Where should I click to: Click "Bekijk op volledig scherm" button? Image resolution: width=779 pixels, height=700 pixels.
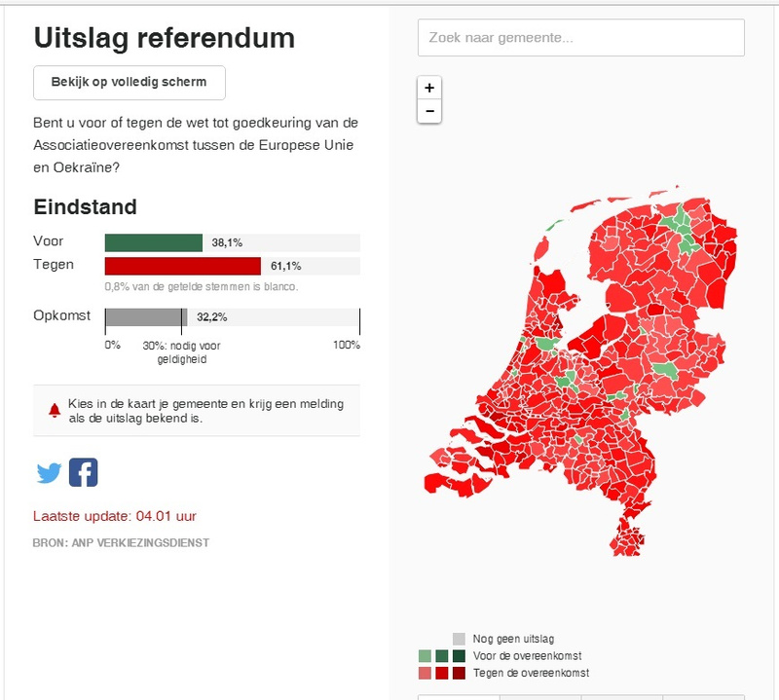[129, 83]
